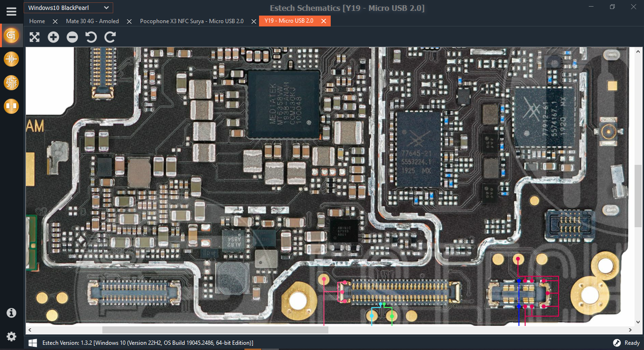Screen dimensions: 644x350
Task: Close the Home tab
Action: [55, 21]
